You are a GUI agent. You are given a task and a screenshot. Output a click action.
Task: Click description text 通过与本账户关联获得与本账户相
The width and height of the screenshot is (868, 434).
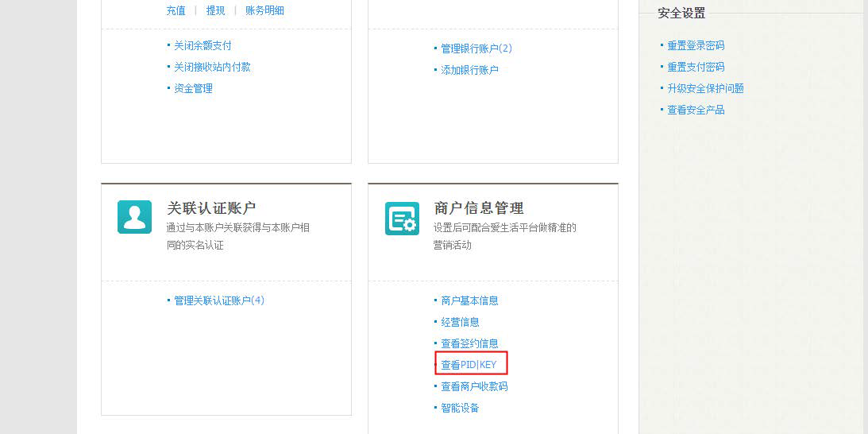click(x=238, y=228)
